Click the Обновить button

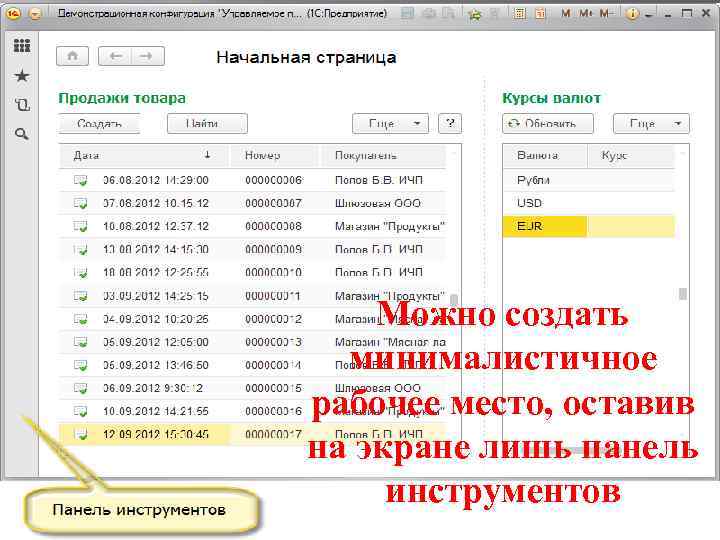[548, 124]
